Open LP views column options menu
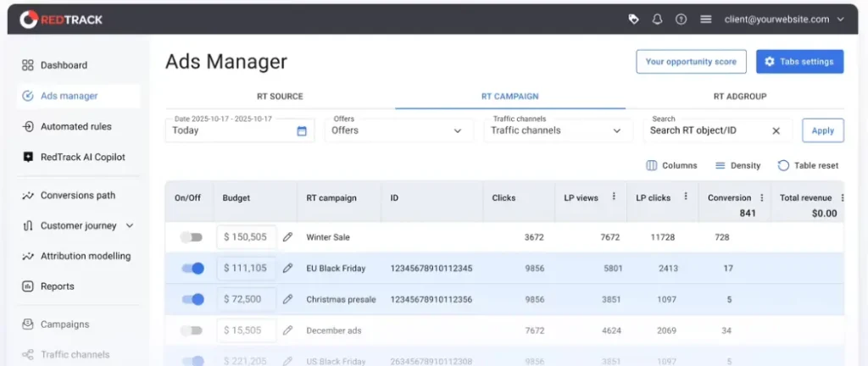Viewport: 868px width, 366px height. click(614, 197)
